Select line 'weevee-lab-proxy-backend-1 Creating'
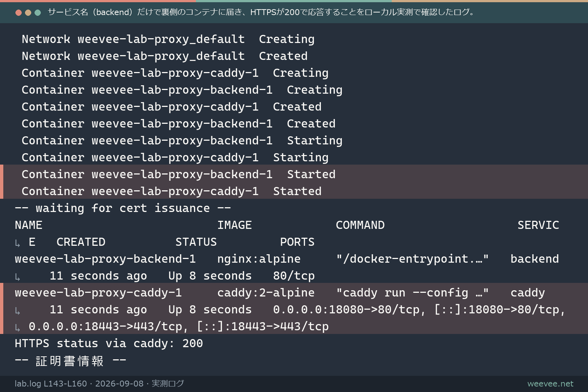588x392 pixels. 182,90
